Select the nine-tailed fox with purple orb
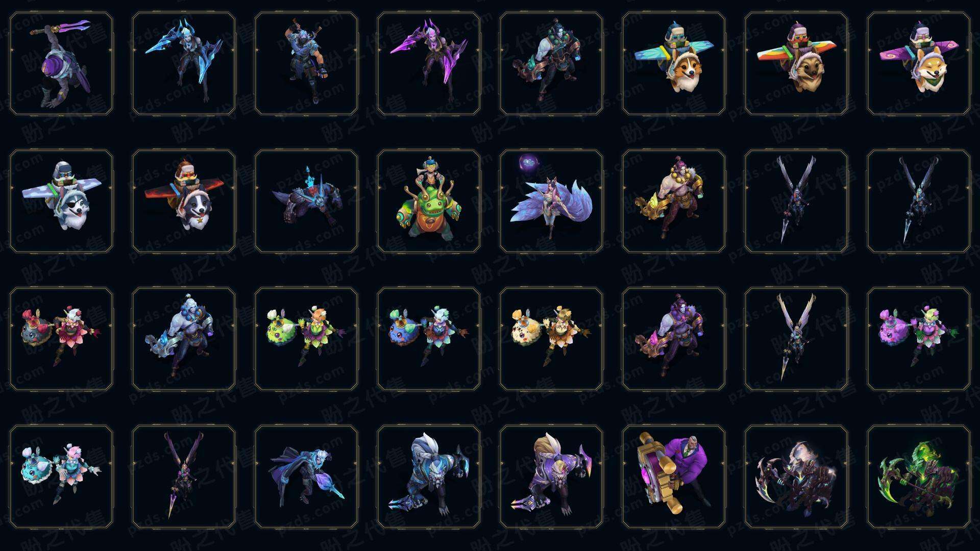The image size is (980, 551). [x=551, y=201]
